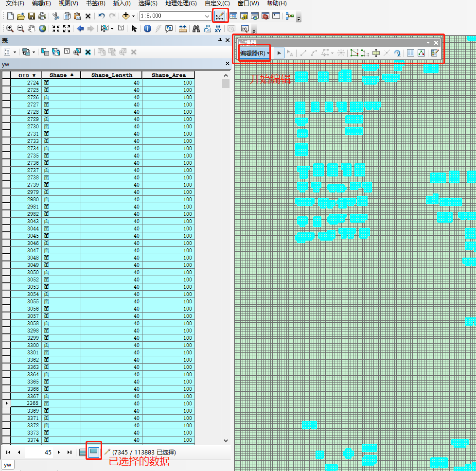
Task: Select the Pan hand tool
Action: 31,29
